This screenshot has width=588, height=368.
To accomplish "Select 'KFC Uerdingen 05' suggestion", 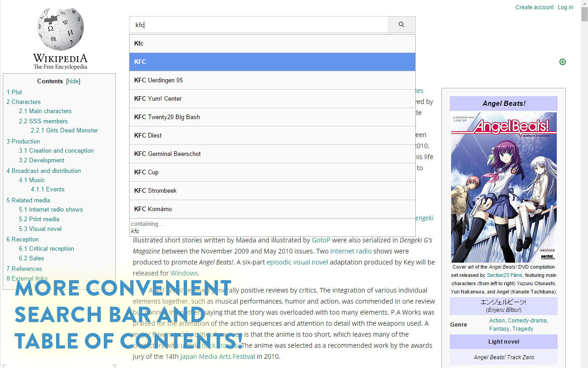I will coord(272,80).
